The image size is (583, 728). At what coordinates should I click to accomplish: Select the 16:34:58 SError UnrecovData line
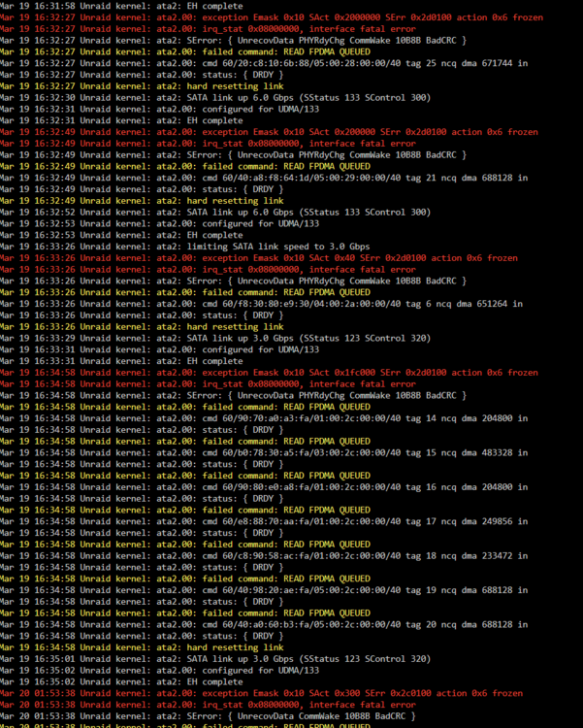(234, 396)
